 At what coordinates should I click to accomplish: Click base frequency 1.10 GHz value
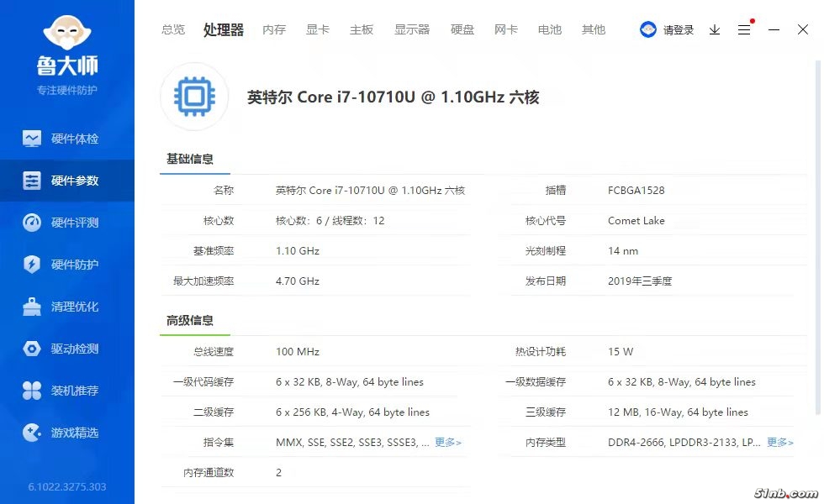coord(298,251)
